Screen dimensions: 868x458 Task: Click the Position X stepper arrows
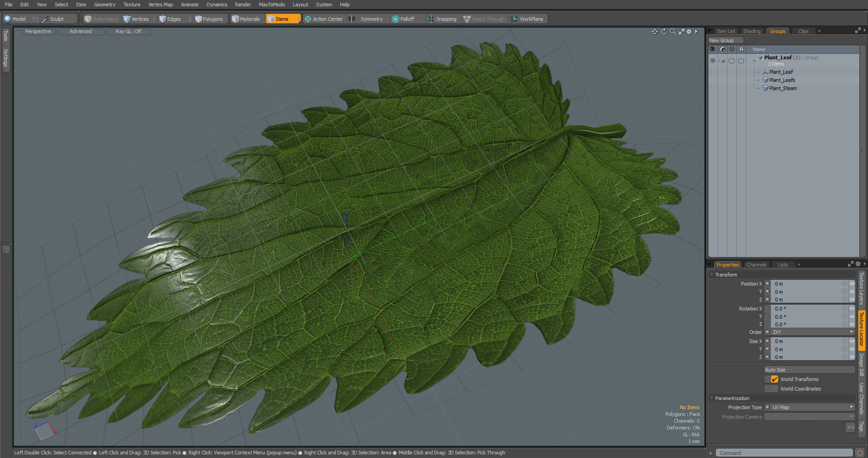pos(852,284)
